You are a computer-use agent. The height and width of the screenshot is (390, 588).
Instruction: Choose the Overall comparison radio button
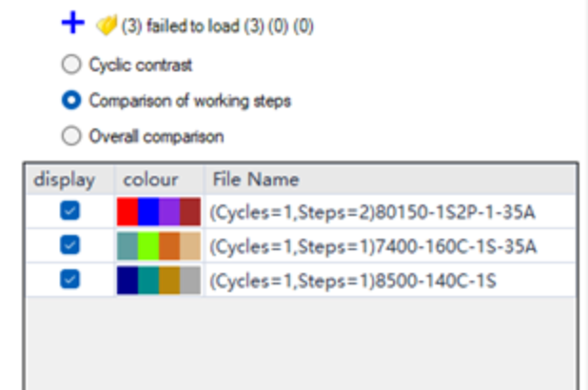point(71,136)
